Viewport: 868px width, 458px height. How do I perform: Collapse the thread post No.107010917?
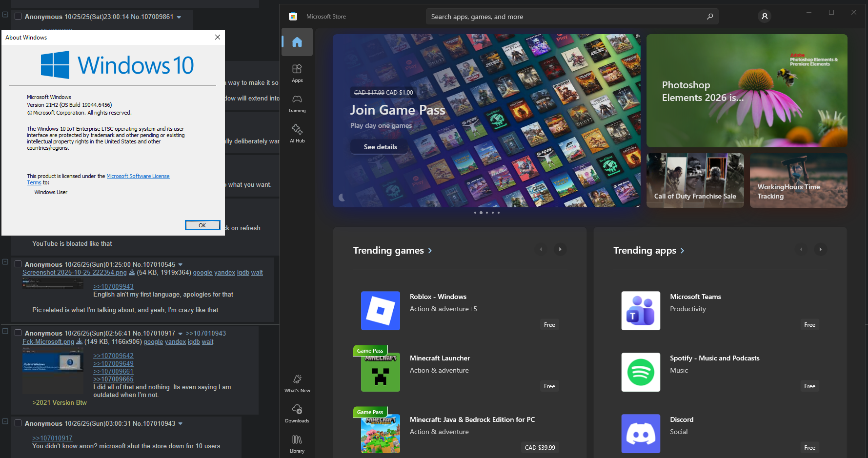pyautogui.click(x=5, y=331)
